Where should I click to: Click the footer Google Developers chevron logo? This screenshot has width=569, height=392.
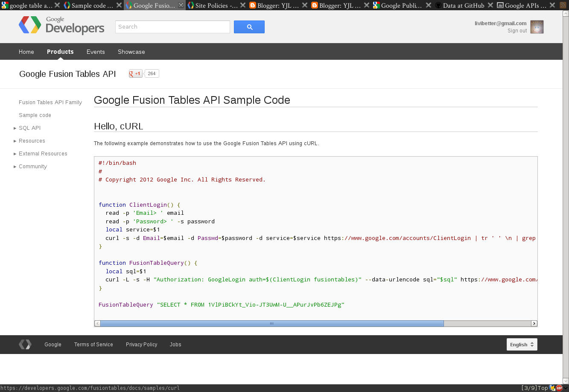click(x=25, y=345)
